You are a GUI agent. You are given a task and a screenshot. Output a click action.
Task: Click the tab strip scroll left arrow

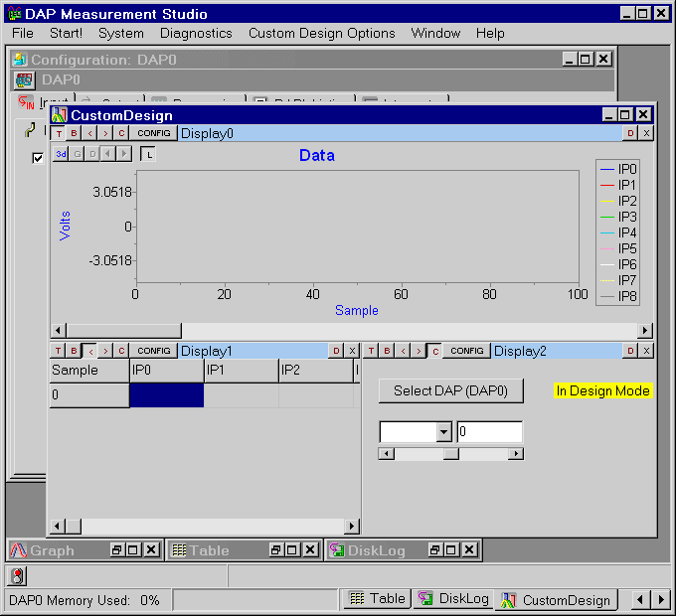[640, 599]
